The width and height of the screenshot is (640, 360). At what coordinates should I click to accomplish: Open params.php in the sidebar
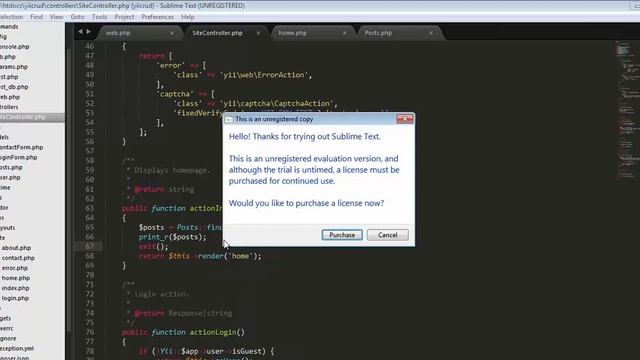click(x=14, y=67)
